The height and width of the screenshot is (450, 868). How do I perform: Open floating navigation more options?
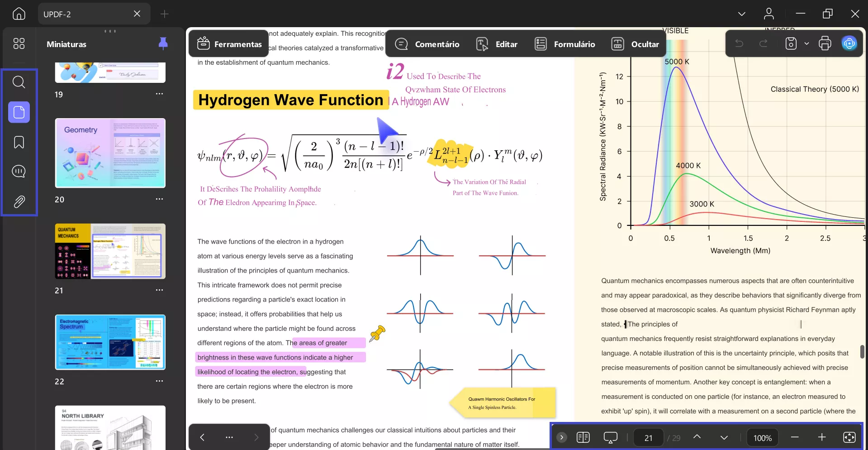pyautogui.click(x=229, y=437)
